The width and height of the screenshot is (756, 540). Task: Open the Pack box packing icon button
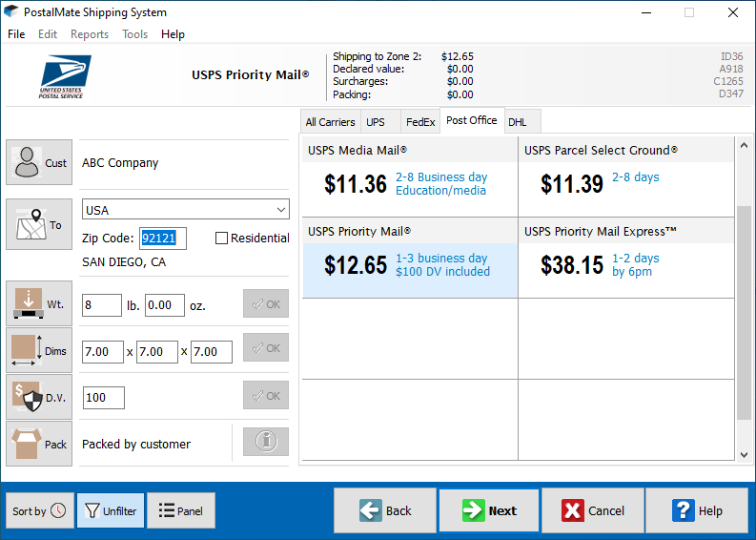pyautogui.click(x=39, y=444)
